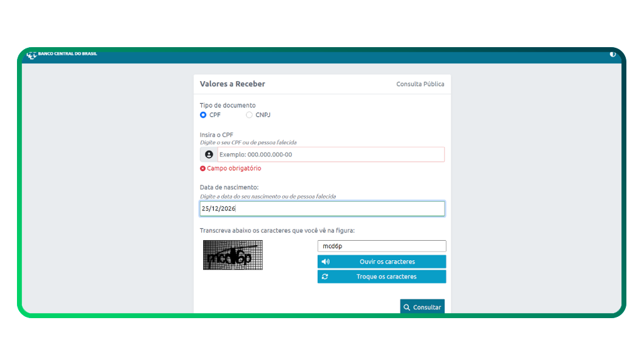The image size is (644, 337).
Task: Toggle the high-contrast icon in the header
Action: tap(613, 54)
